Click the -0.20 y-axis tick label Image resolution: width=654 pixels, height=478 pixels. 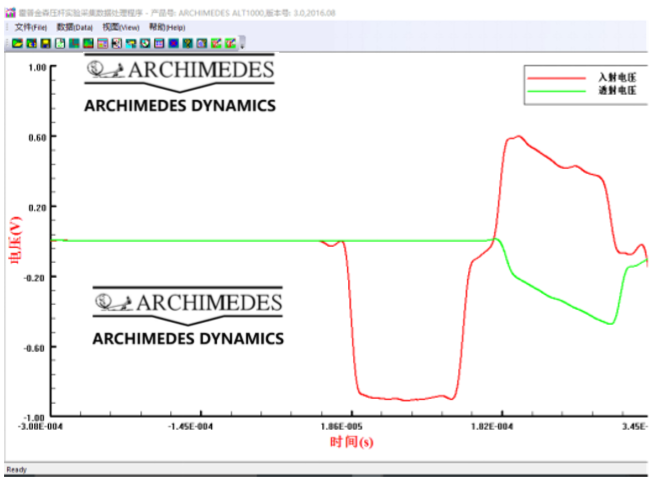pos(34,278)
